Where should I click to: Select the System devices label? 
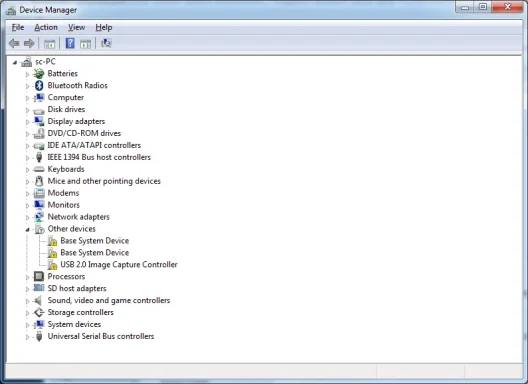(x=74, y=324)
